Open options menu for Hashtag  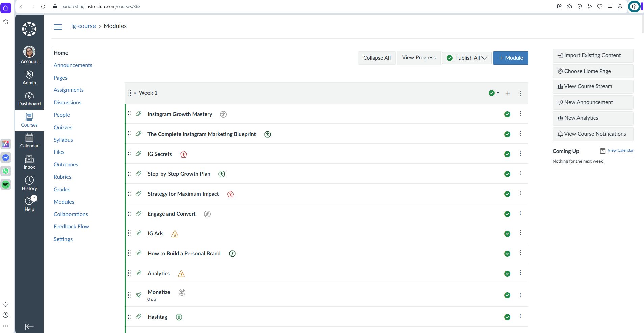click(x=520, y=316)
